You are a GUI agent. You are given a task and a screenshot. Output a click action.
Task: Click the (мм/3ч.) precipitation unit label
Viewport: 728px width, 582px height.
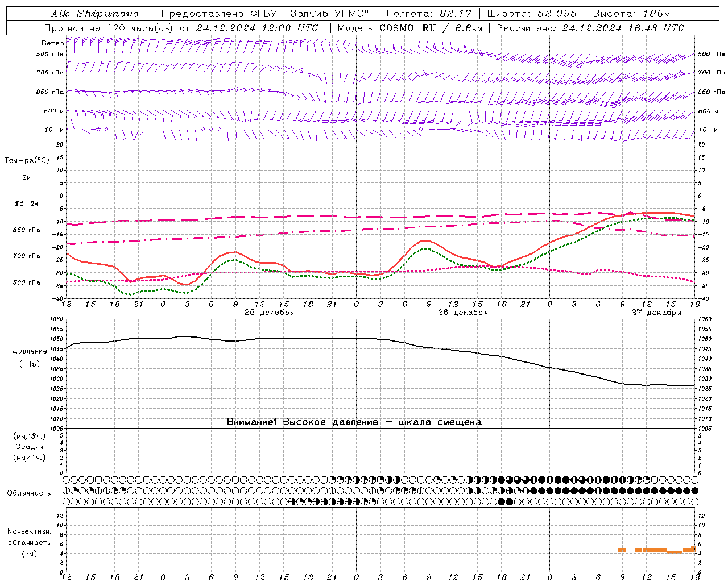pyautogui.click(x=30, y=436)
